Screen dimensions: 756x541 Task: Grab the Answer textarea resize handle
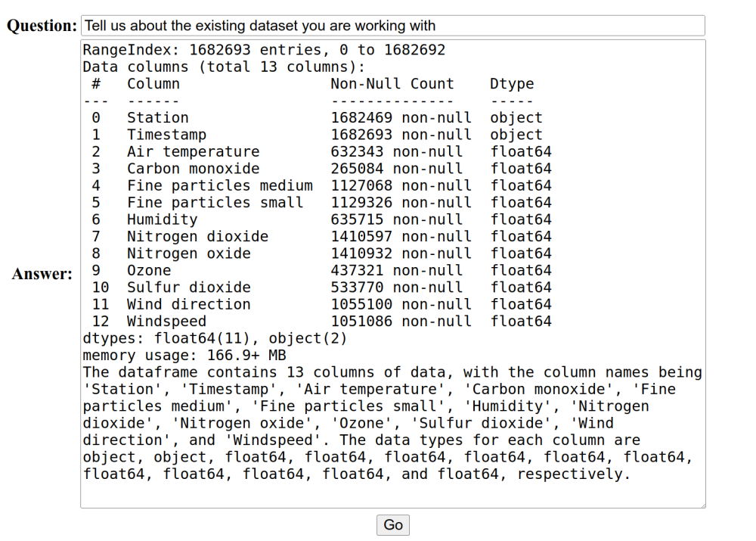click(x=702, y=504)
